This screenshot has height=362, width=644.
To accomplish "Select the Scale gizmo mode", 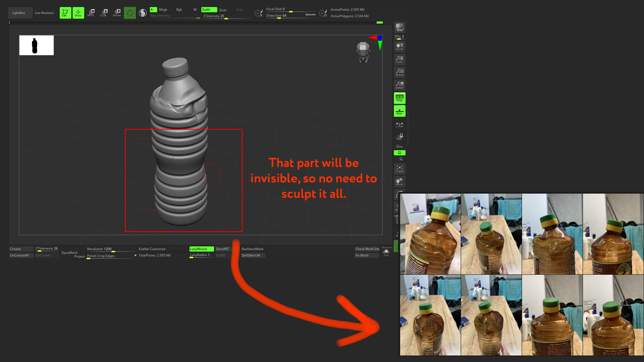I will pyautogui.click(x=104, y=13).
